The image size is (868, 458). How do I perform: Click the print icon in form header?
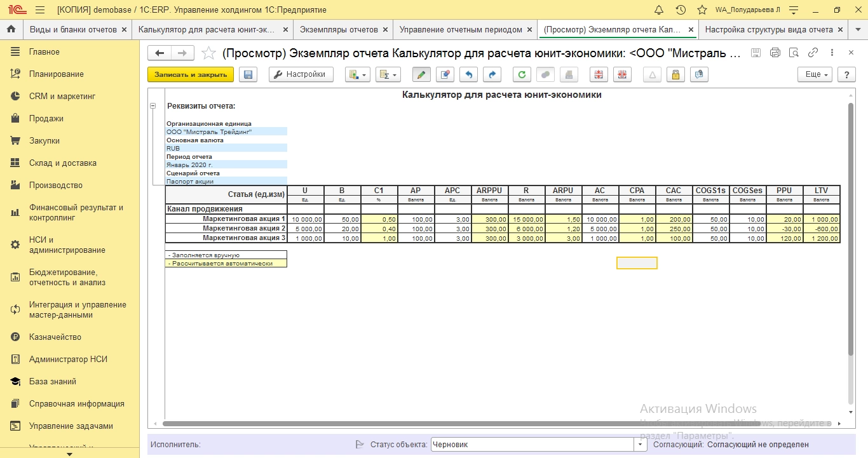point(775,53)
